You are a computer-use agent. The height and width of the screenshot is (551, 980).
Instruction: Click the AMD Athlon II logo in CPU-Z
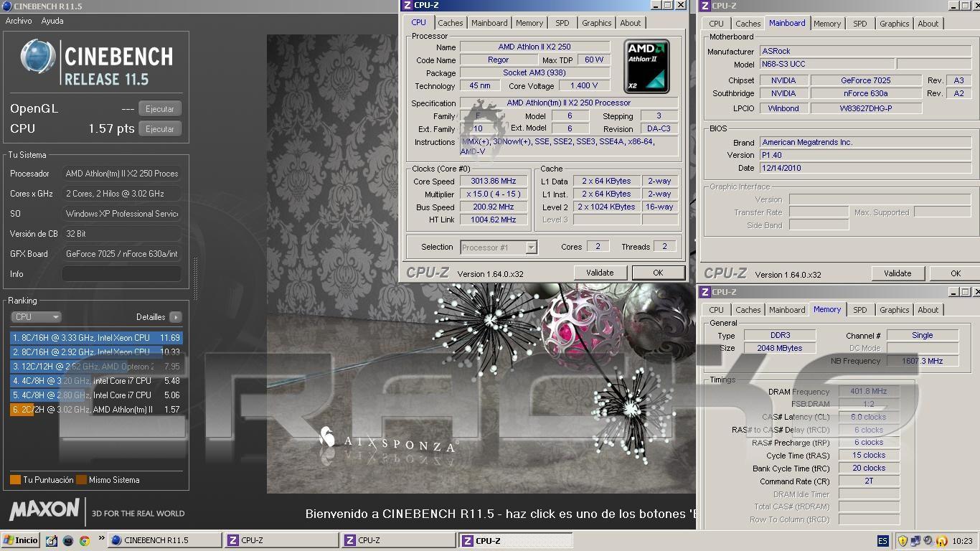point(646,67)
